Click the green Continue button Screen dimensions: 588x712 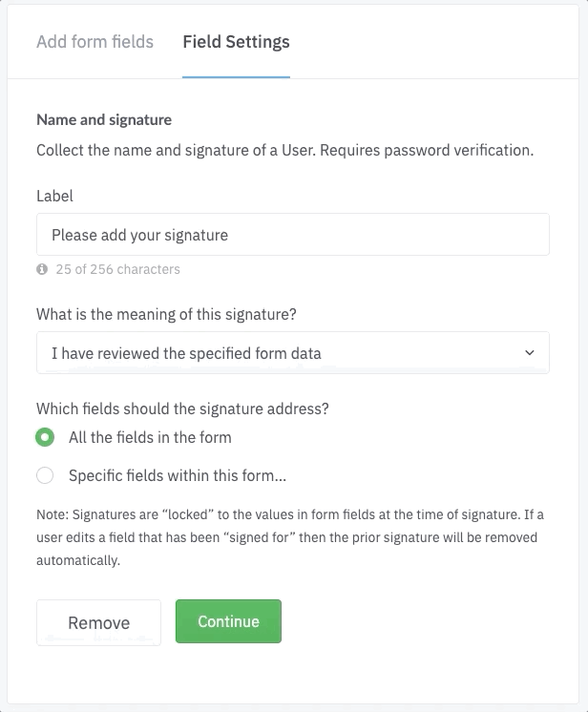(x=228, y=621)
